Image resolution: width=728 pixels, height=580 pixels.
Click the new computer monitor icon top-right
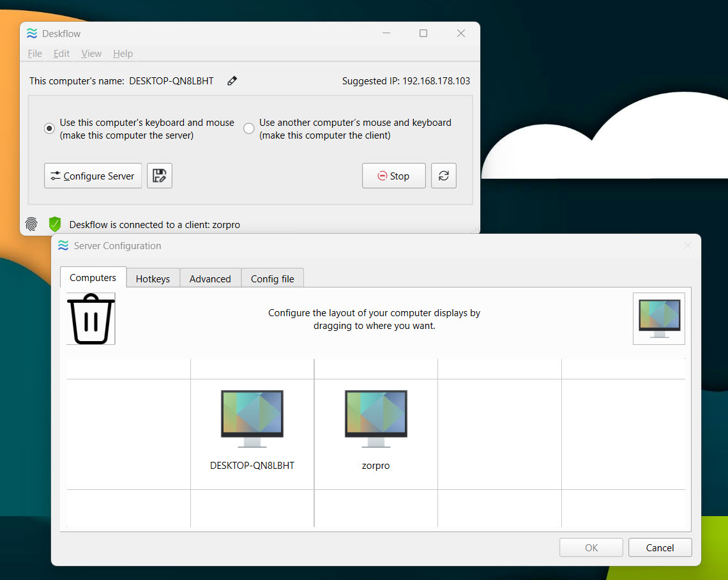pos(659,318)
